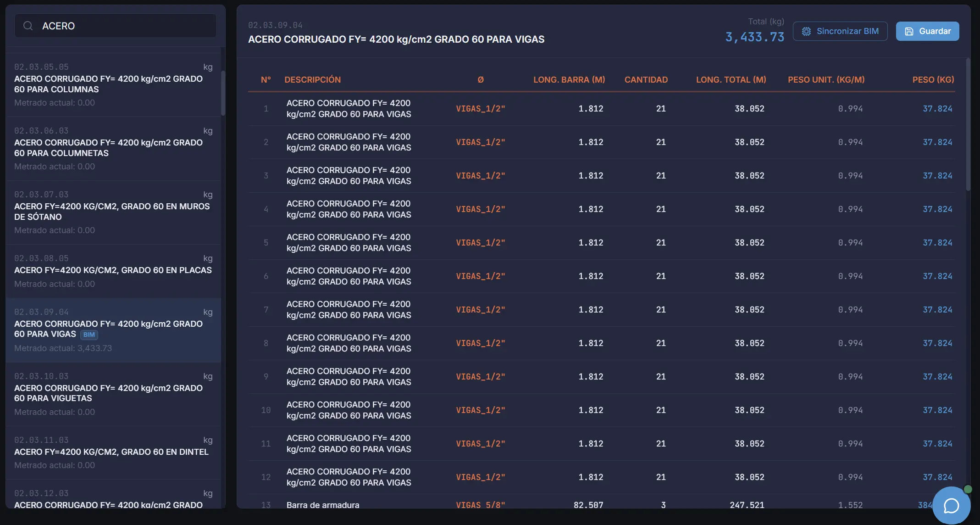Click 82.507 bar length in row 13

[x=588, y=504]
